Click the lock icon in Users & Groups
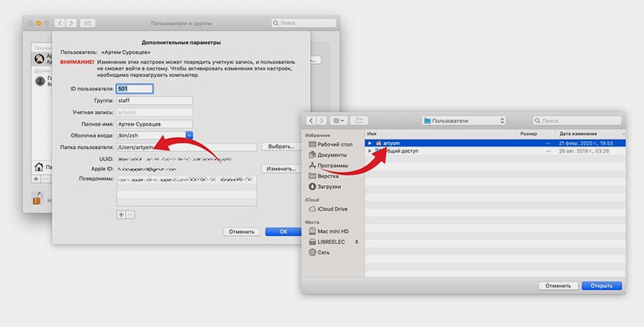This screenshot has height=327, width=644. [37, 198]
